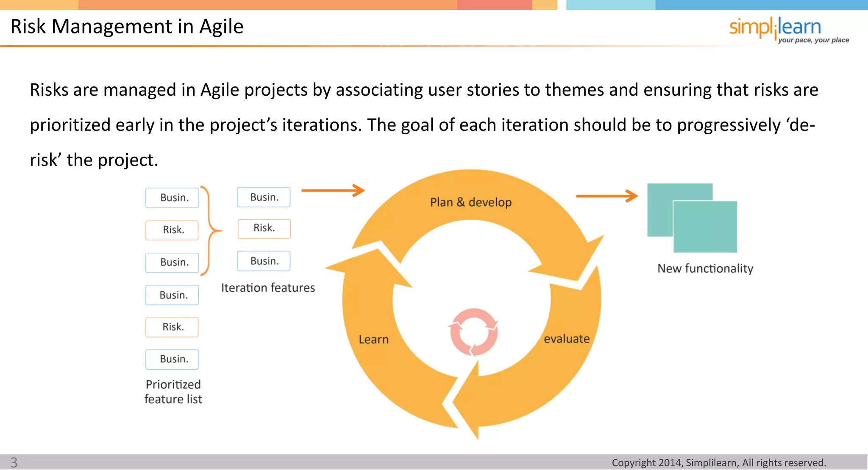Click the Simplilearn logo
868x470 pixels.
coord(789,30)
